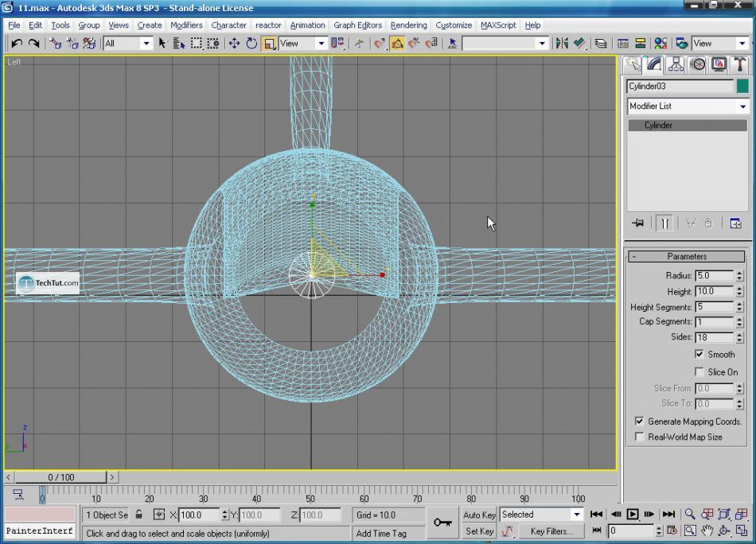Collapse the Parameters rollout

coord(687,256)
